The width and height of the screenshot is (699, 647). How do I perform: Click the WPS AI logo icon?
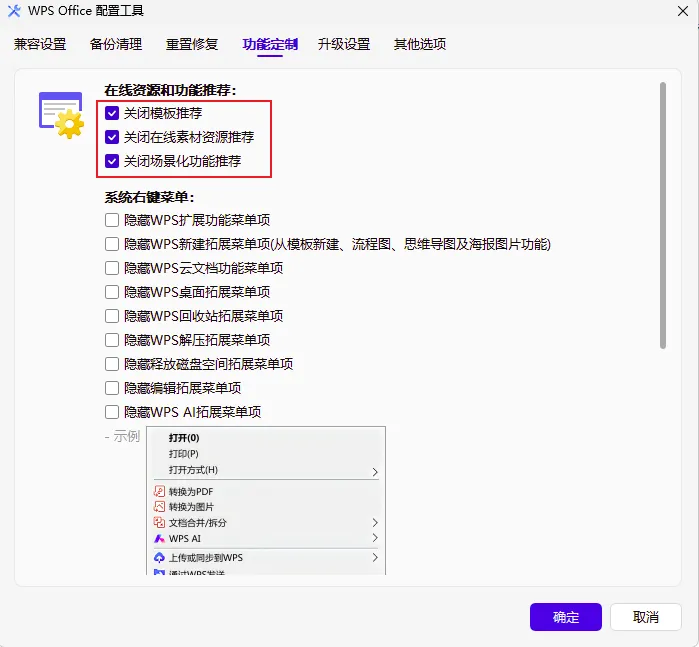(x=159, y=539)
